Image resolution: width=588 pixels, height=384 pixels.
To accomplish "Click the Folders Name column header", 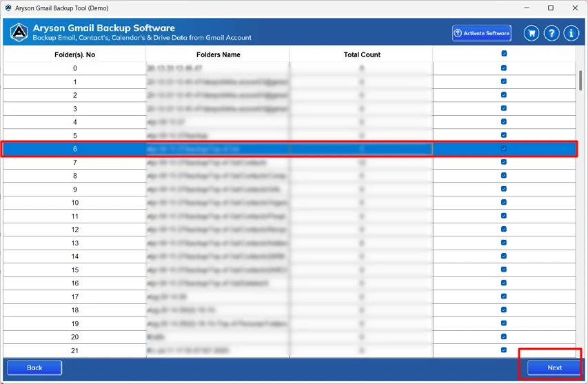I will (x=219, y=54).
